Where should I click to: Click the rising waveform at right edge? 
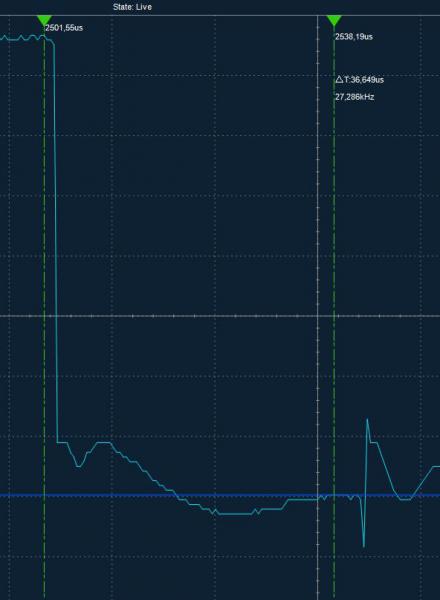pyautogui.click(x=425, y=482)
